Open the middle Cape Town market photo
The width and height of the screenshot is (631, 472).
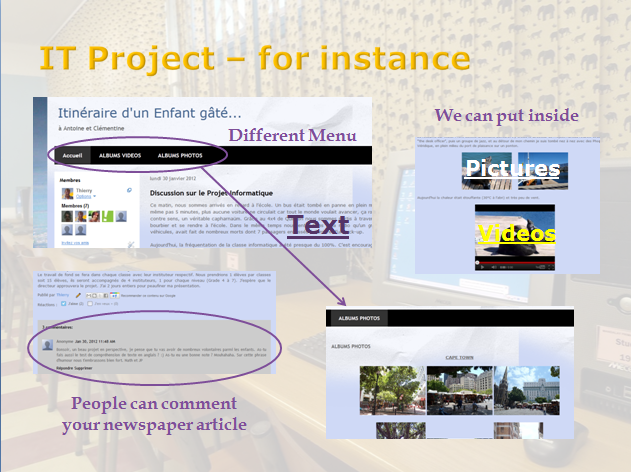(460, 391)
